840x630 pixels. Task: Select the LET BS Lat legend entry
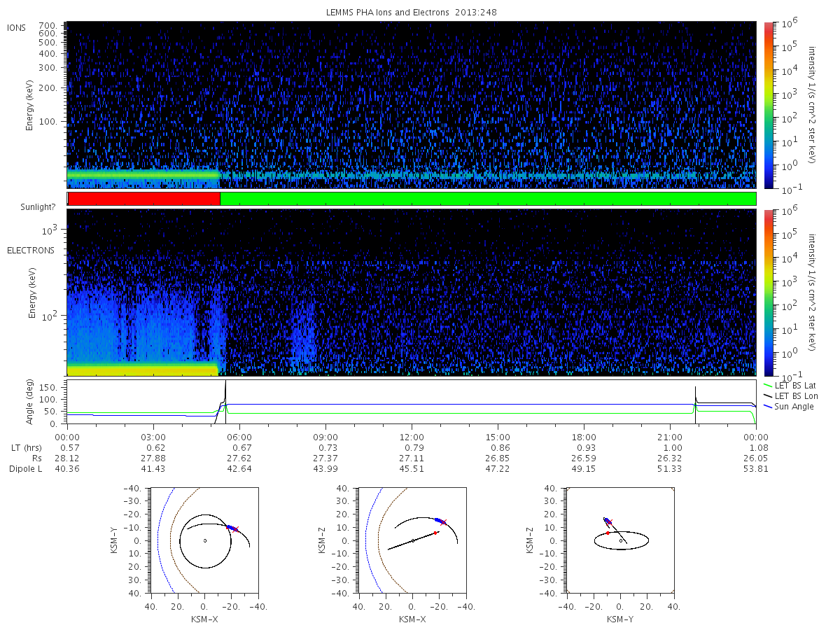tap(796, 385)
